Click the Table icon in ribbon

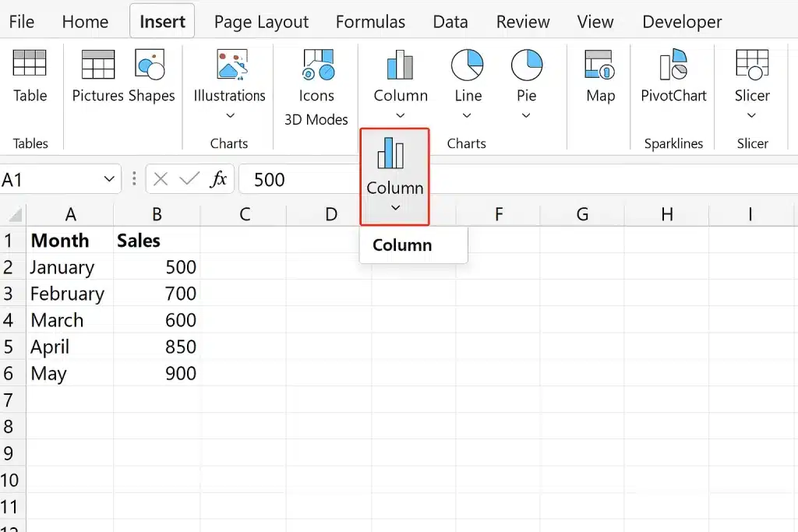30,64
